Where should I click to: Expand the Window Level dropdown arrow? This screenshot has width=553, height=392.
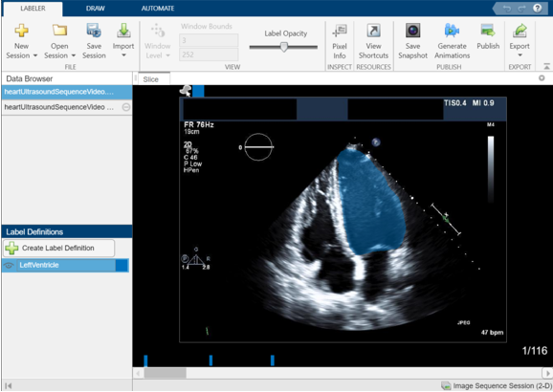point(167,55)
